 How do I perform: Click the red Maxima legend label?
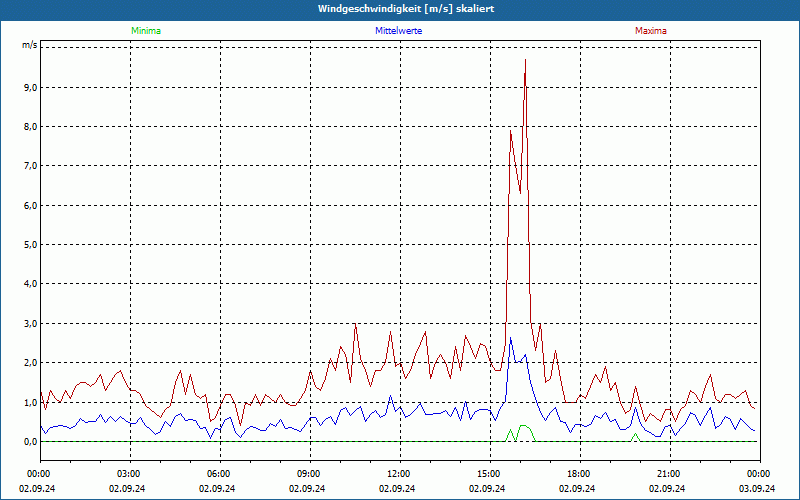click(x=651, y=31)
